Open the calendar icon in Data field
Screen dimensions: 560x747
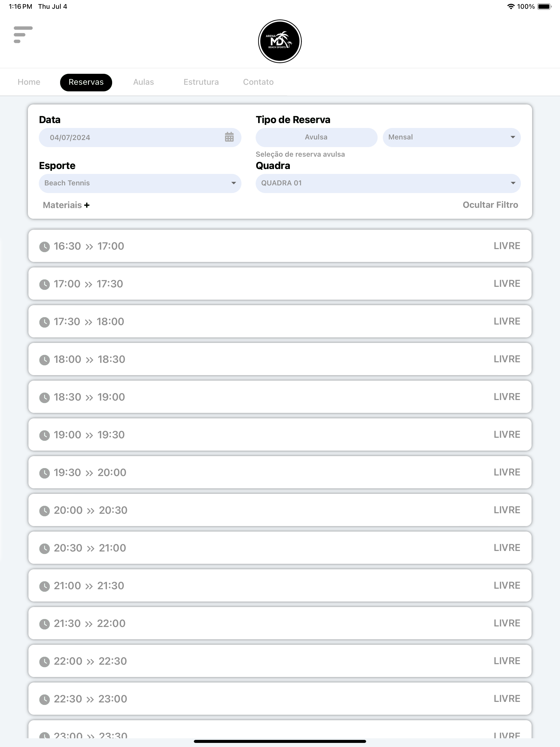pos(229,137)
